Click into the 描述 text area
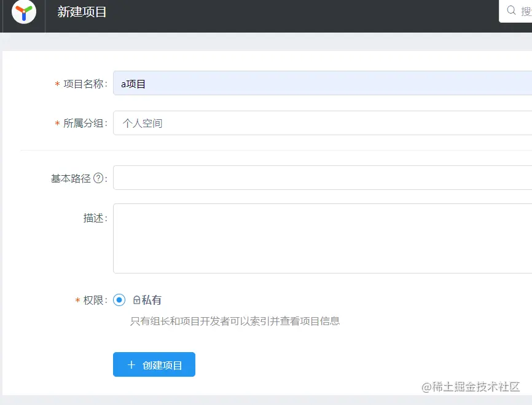 323,238
